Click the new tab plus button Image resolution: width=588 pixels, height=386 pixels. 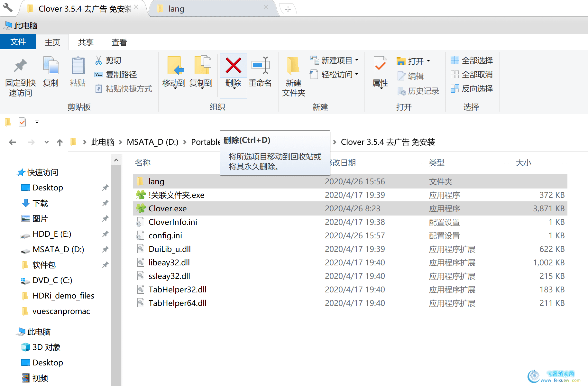pos(288,9)
